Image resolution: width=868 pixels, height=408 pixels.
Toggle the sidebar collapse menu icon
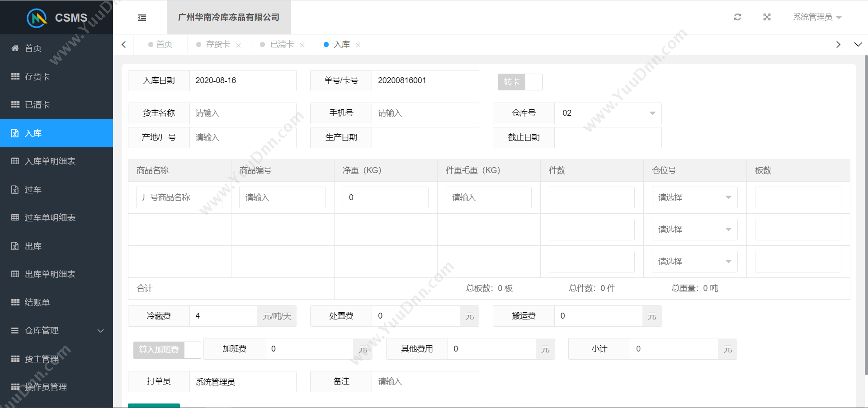(142, 18)
